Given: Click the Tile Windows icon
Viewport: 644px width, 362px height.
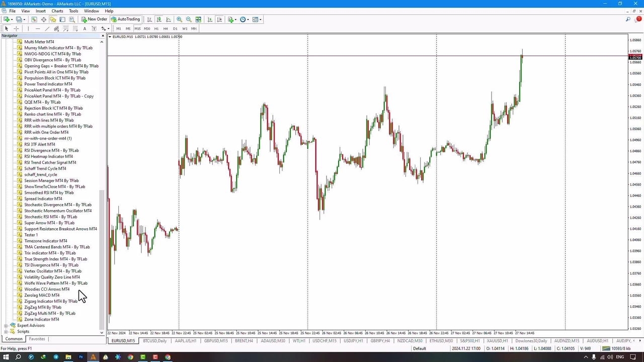Looking at the screenshot, I should coord(198,20).
